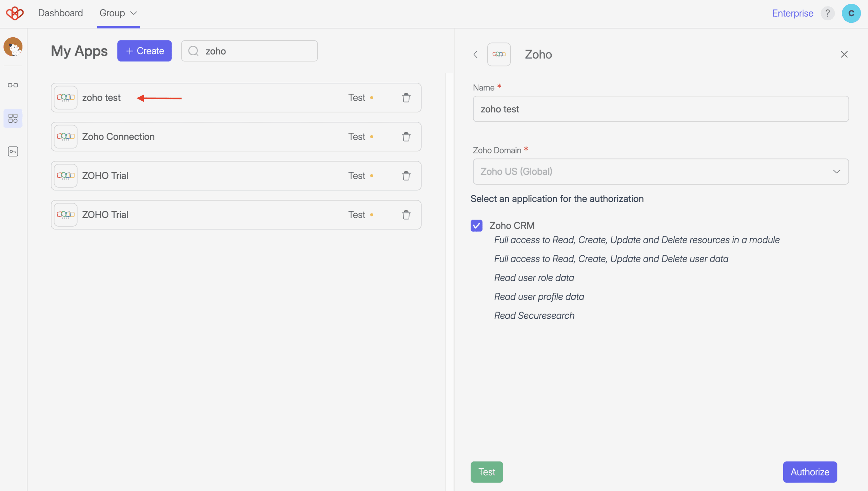The width and height of the screenshot is (868, 491).
Task: Open the connections glasses icon in sidebar
Action: pos(13,85)
